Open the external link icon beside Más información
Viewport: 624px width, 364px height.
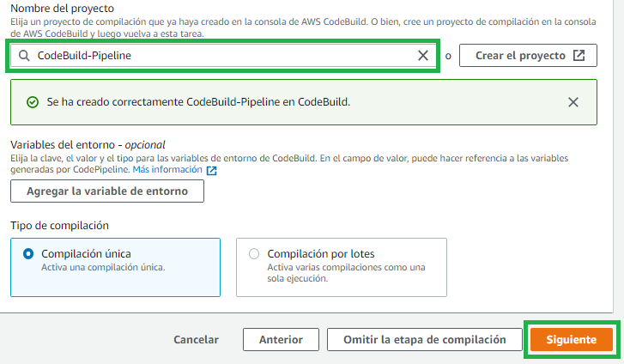tap(212, 171)
